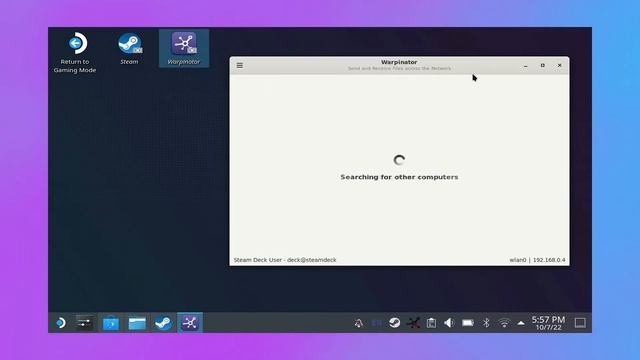Open Wi-Fi networks in tray

pos(504,323)
